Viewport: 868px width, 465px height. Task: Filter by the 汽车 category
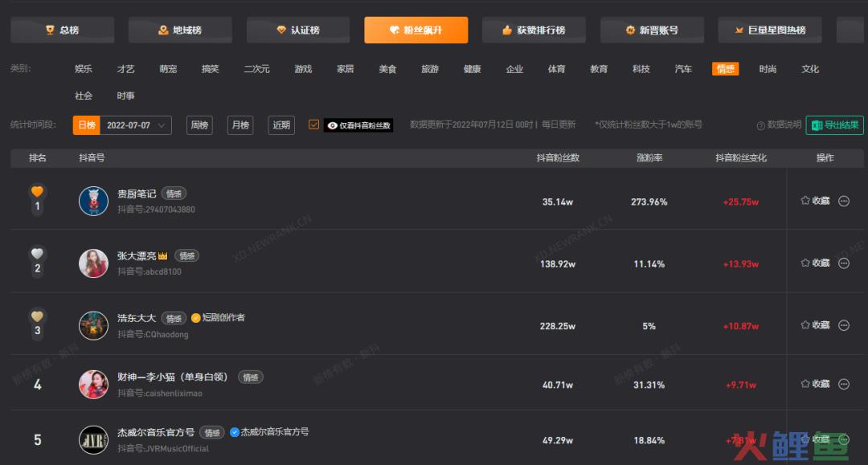pos(683,69)
